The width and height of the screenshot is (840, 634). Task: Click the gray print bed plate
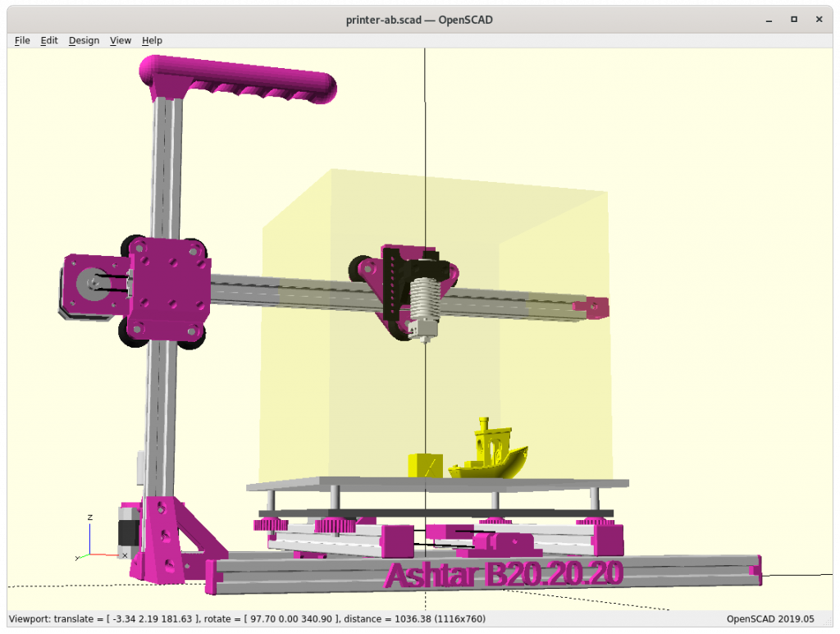(x=438, y=485)
